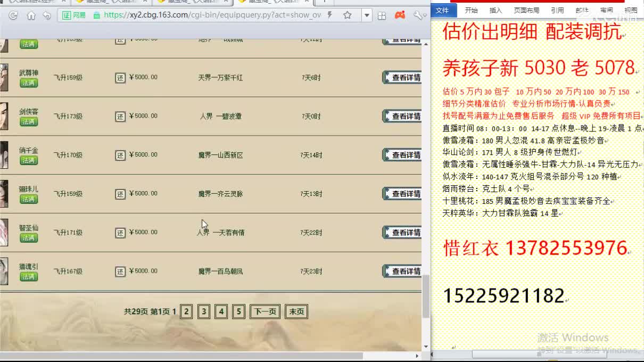Click the 还 bargain icon in 武尊神 row
The image size is (644, 362).
[120, 78]
